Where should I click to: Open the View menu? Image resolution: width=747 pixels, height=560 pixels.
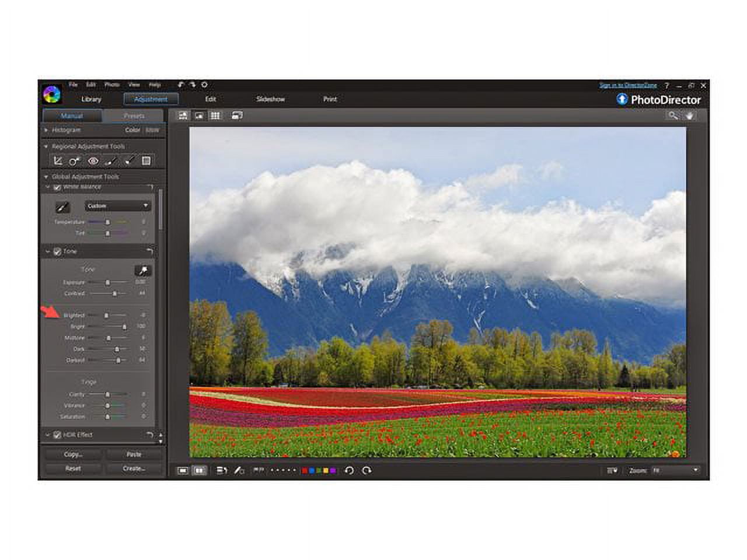click(134, 85)
